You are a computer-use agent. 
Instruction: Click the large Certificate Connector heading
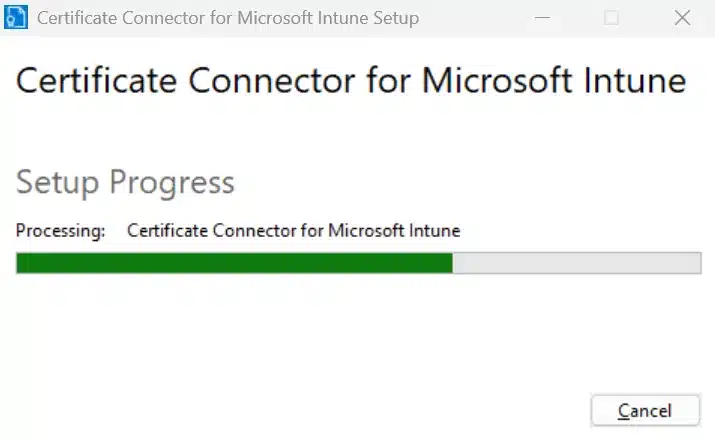click(351, 81)
